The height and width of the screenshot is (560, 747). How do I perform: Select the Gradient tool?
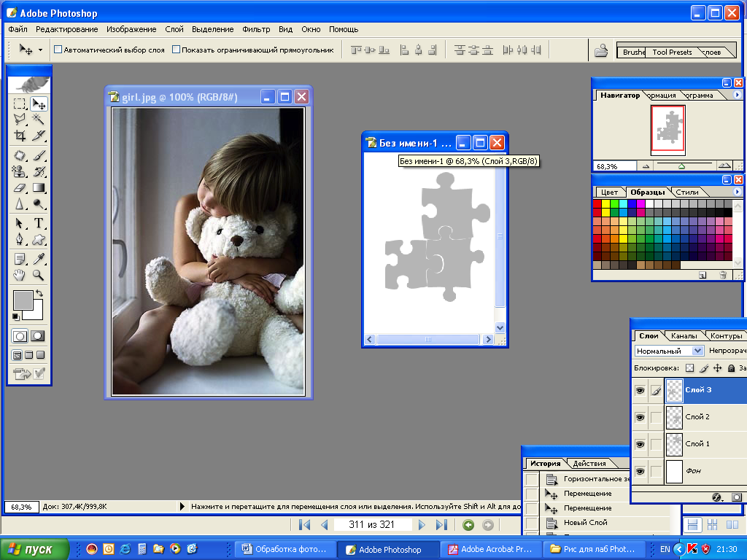[x=38, y=187]
